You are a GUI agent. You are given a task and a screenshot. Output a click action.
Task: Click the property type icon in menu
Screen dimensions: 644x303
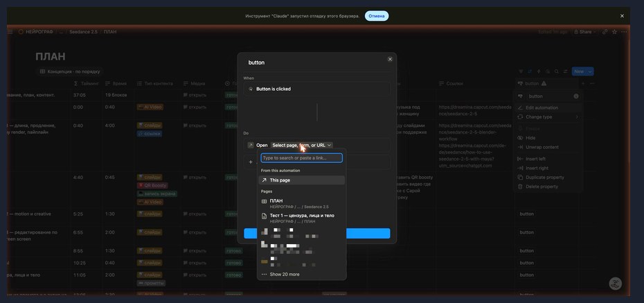click(520, 96)
